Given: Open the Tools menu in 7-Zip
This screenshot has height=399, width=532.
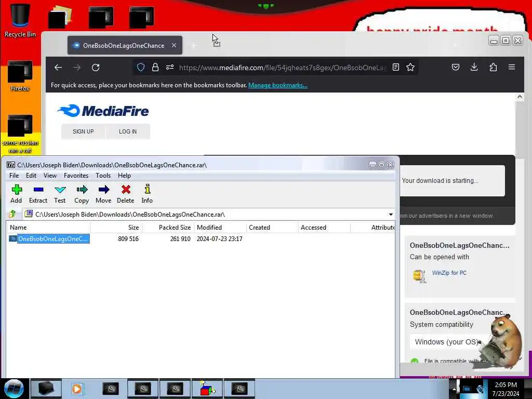Looking at the screenshot, I should [103, 176].
